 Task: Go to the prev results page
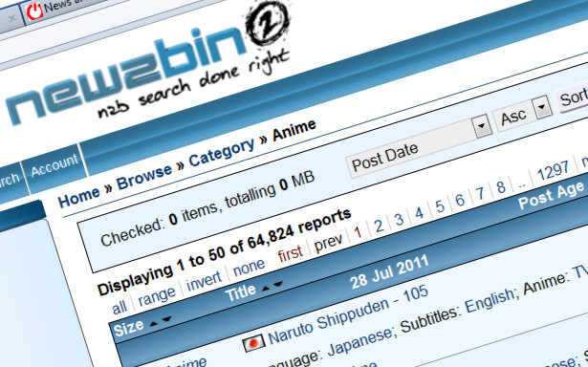point(329,243)
